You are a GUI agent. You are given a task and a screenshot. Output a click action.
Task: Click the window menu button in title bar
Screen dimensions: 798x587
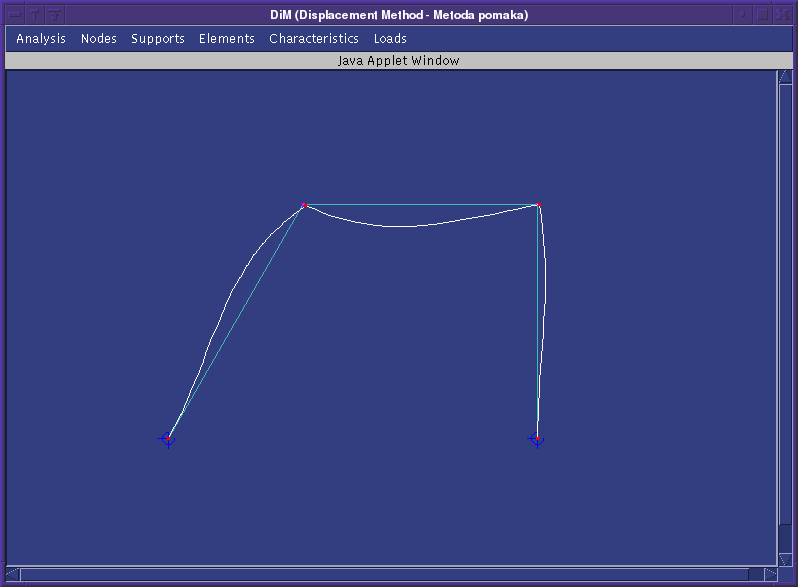[15, 14]
